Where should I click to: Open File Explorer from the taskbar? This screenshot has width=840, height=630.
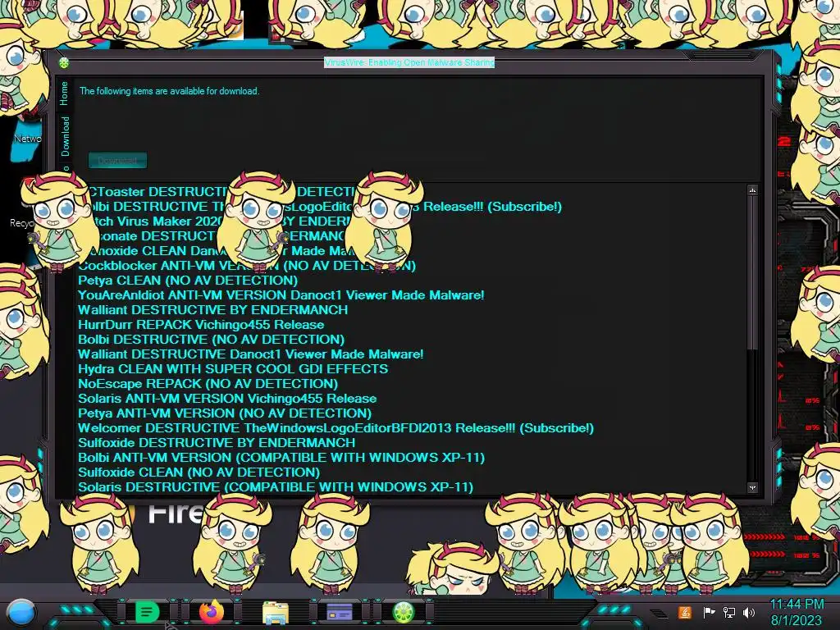click(x=276, y=612)
